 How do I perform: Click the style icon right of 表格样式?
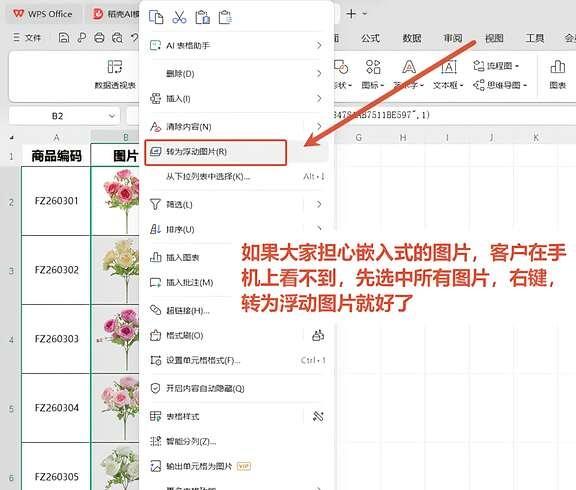pyautogui.click(x=318, y=416)
